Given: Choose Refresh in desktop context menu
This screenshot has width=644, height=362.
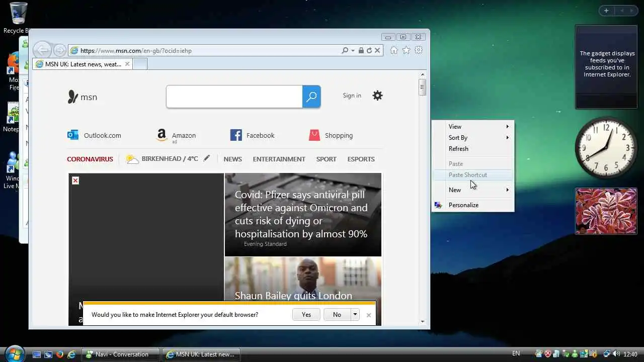Looking at the screenshot, I should pos(473,149).
